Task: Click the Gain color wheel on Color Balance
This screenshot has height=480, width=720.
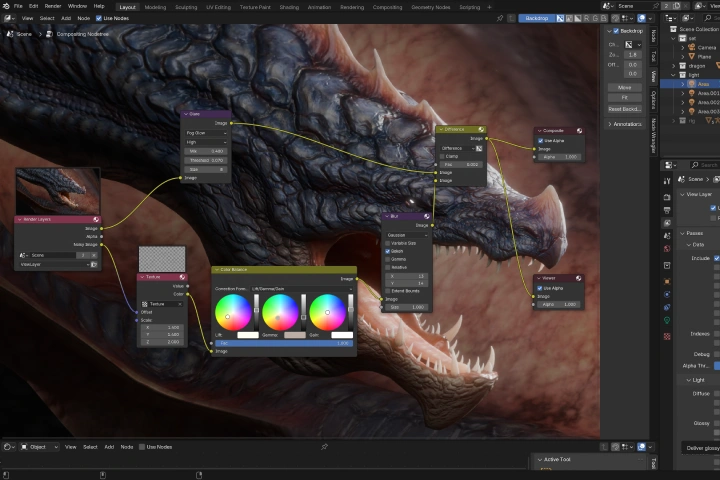Action: click(x=327, y=312)
